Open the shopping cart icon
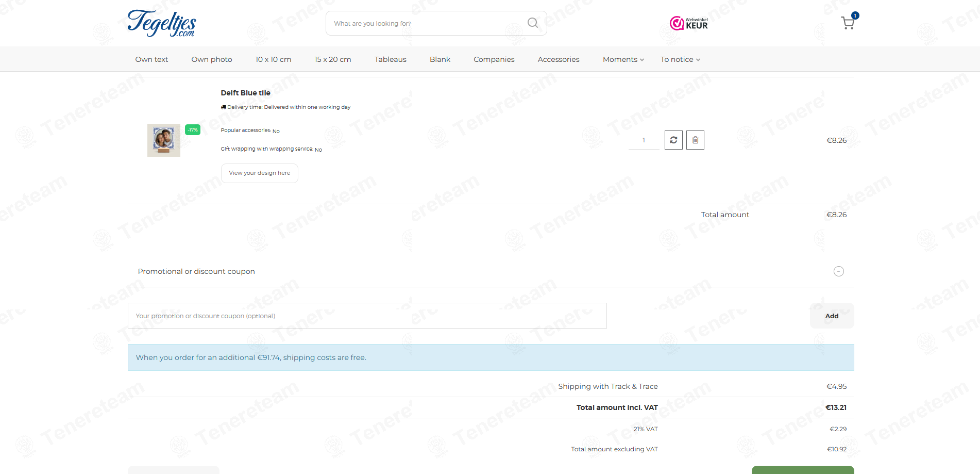This screenshot has height=474, width=980. (x=848, y=23)
